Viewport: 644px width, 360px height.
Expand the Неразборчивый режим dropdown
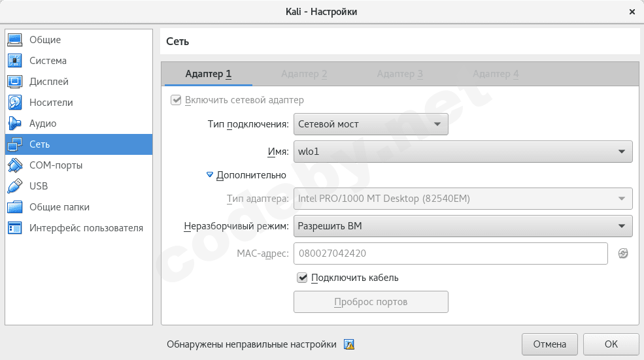click(x=463, y=226)
